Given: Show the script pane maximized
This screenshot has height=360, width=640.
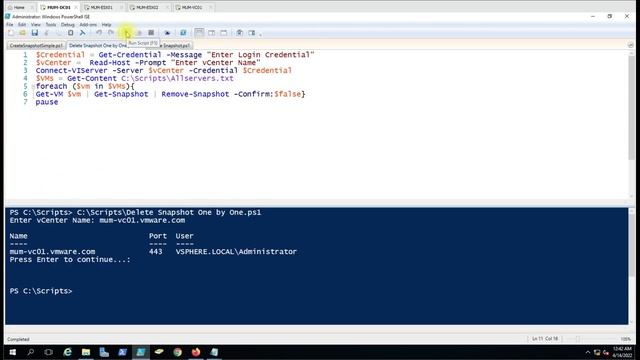Looking at the screenshot, I should [x=224, y=33].
